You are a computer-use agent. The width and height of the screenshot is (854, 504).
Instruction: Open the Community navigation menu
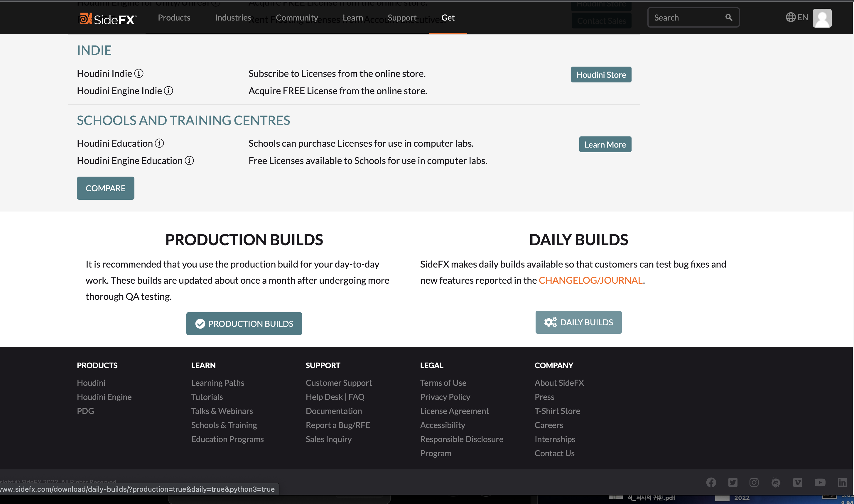tap(297, 18)
